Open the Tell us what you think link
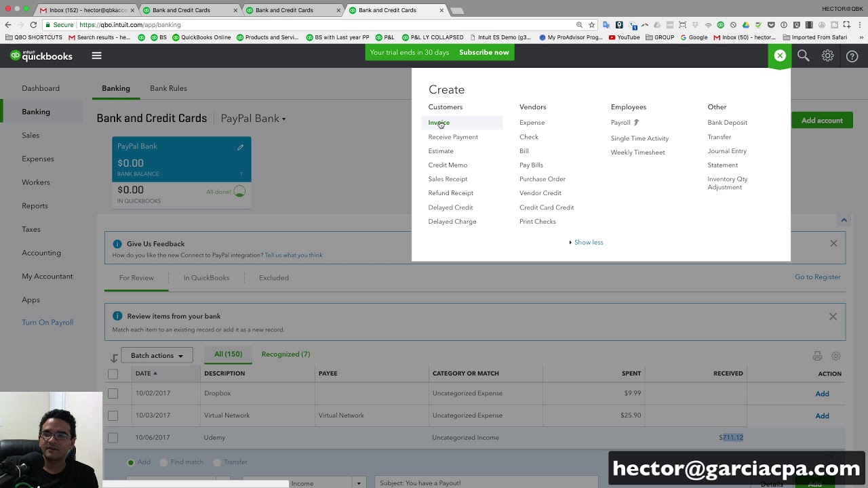The width and height of the screenshot is (868, 488). coord(294,255)
